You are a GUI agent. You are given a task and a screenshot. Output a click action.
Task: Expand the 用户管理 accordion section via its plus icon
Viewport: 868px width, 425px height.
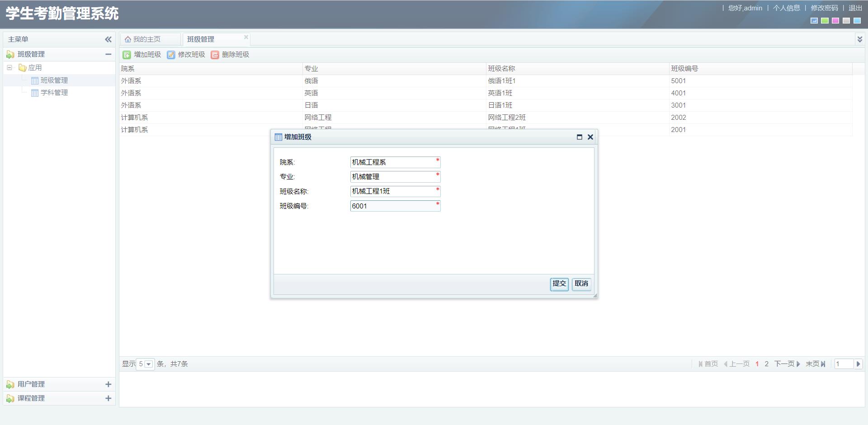pyautogui.click(x=108, y=384)
